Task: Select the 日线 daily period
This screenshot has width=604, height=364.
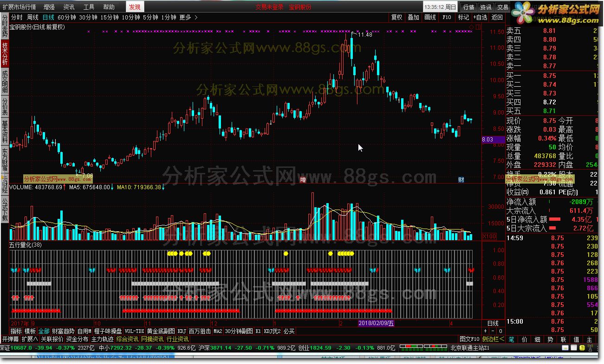Action: [48, 17]
